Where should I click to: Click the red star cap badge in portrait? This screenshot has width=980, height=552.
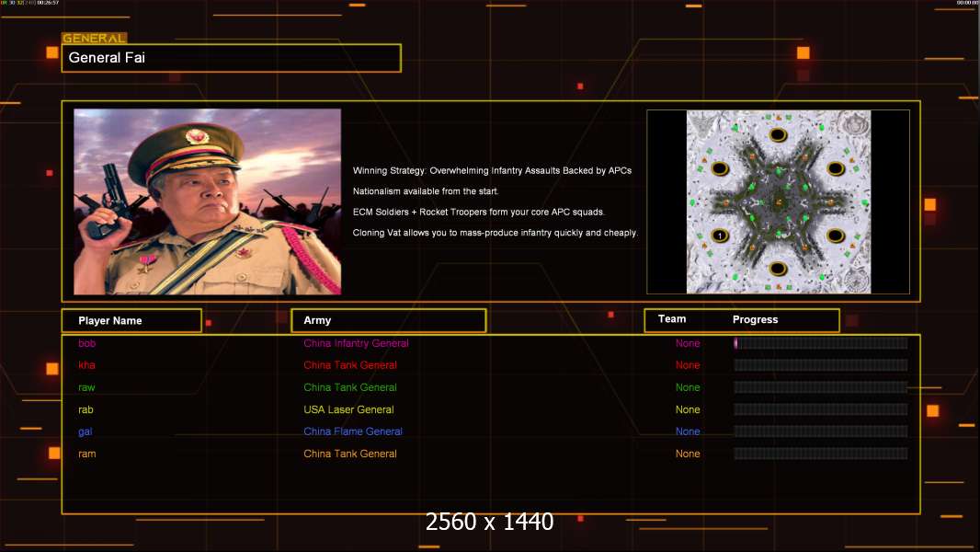tap(197, 137)
